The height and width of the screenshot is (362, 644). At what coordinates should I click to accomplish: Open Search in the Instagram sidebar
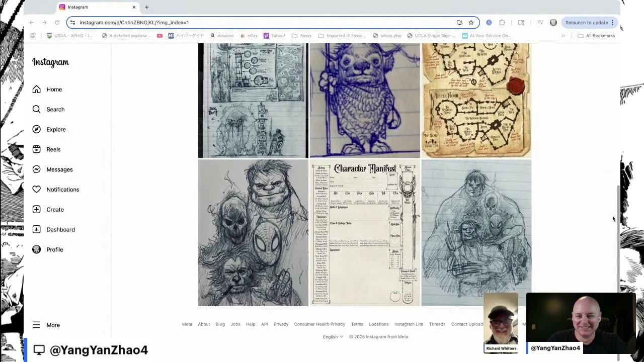(48, 109)
